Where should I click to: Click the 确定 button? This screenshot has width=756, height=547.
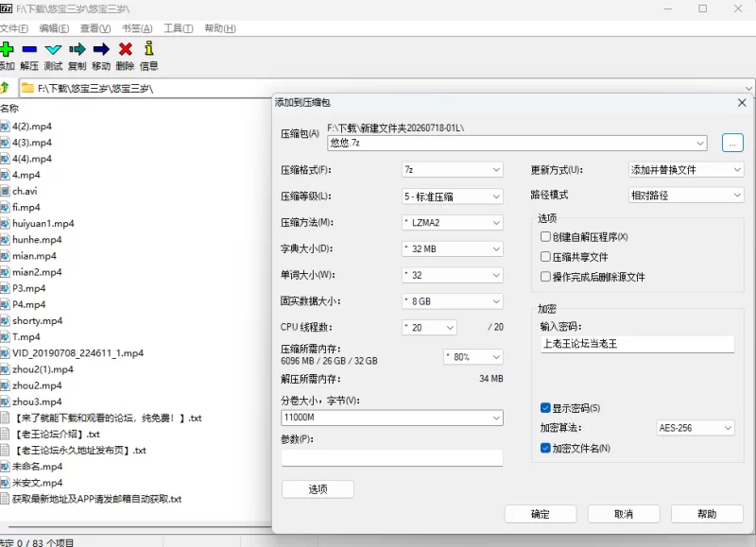pos(540,514)
